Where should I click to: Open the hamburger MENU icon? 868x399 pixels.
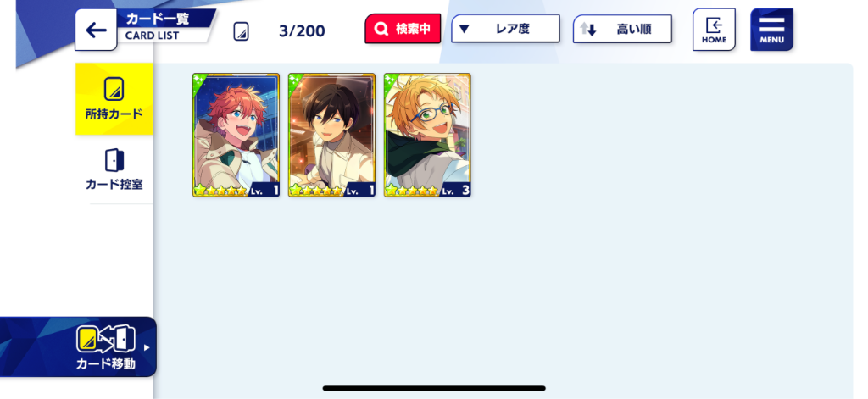(x=771, y=30)
